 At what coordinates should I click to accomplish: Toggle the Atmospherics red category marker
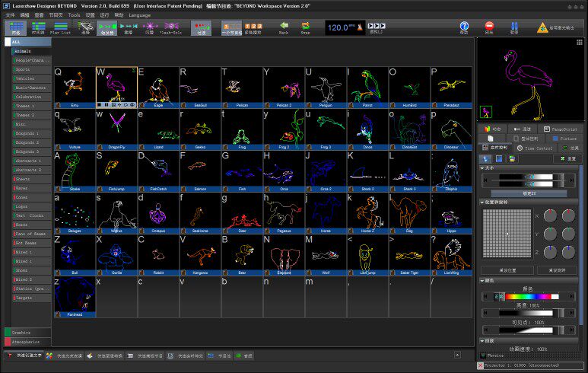[x=8, y=342]
